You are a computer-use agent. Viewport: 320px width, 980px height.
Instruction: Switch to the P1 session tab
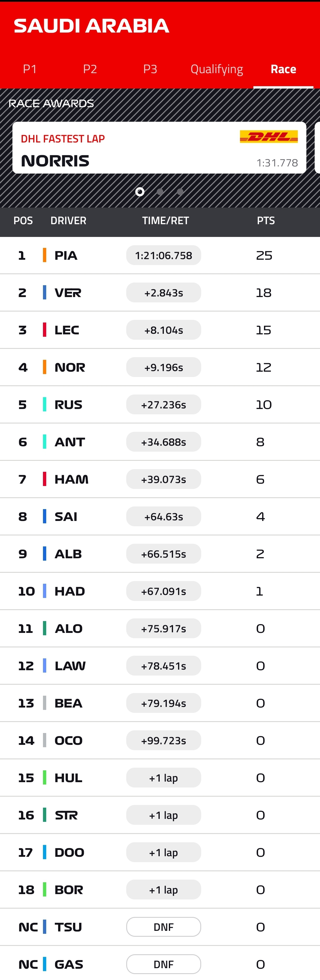[30, 69]
